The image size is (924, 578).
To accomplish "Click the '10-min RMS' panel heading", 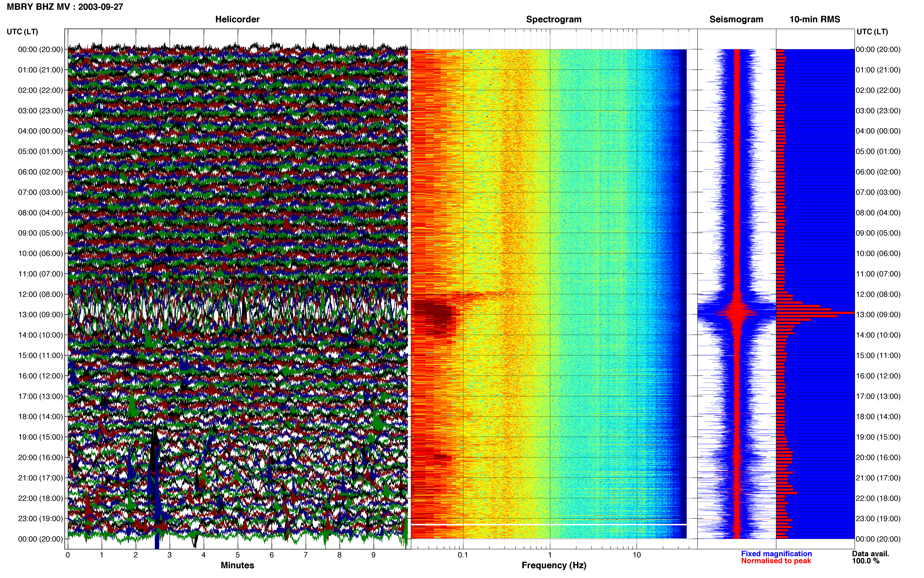I will pyautogui.click(x=815, y=19).
